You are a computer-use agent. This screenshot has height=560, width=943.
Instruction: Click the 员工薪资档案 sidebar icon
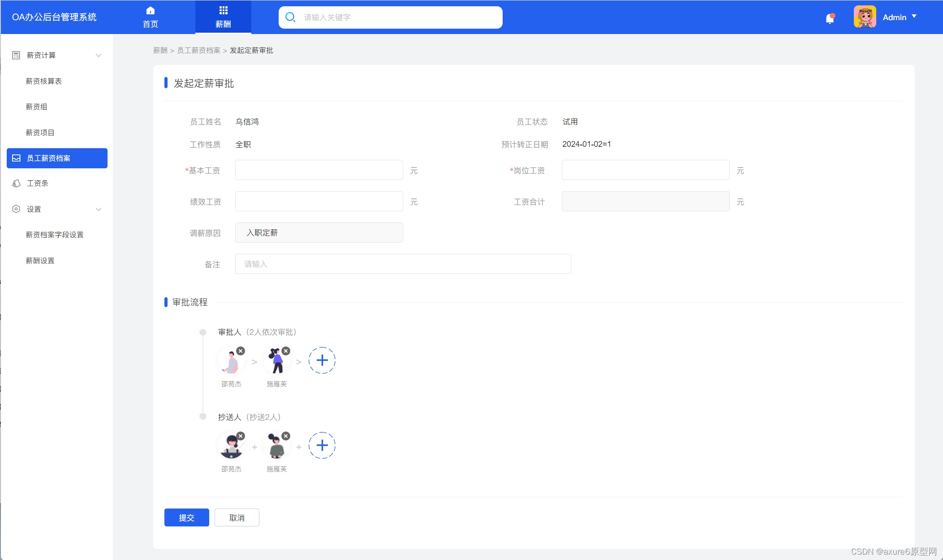(15, 158)
